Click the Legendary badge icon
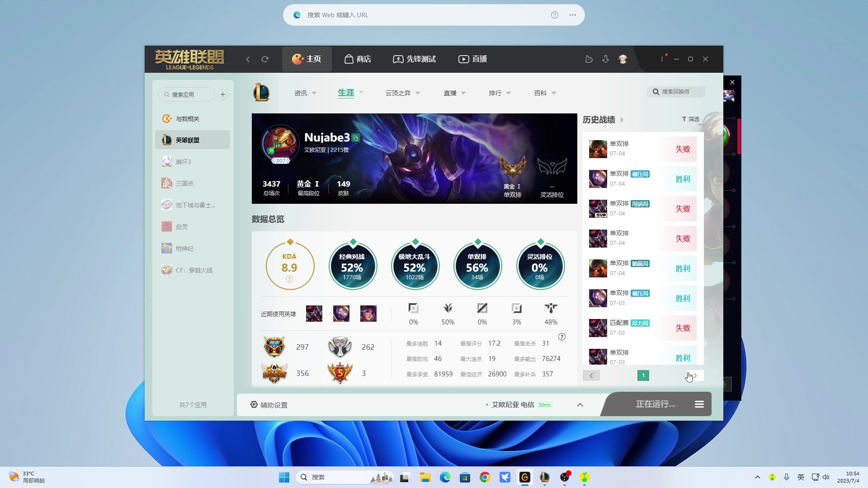The width and height of the screenshot is (868, 488). 274,373
